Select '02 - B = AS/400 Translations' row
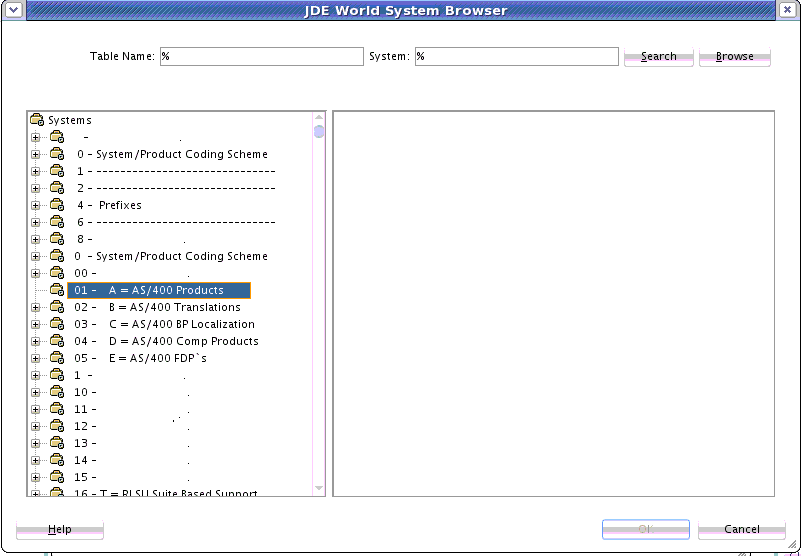Screen dimensions: 801x556 point(157,307)
